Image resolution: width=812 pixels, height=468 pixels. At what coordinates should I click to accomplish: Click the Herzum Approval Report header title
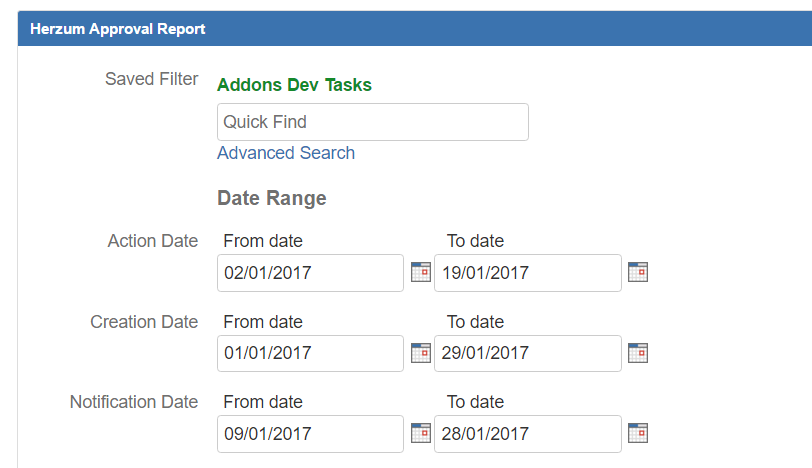click(118, 29)
